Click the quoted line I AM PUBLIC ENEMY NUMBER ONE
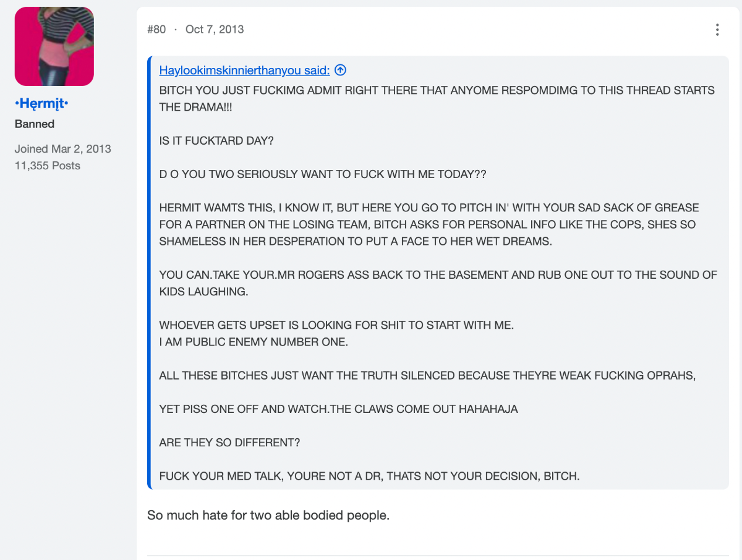Viewport: 742px width, 560px height. (x=254, y=341)
